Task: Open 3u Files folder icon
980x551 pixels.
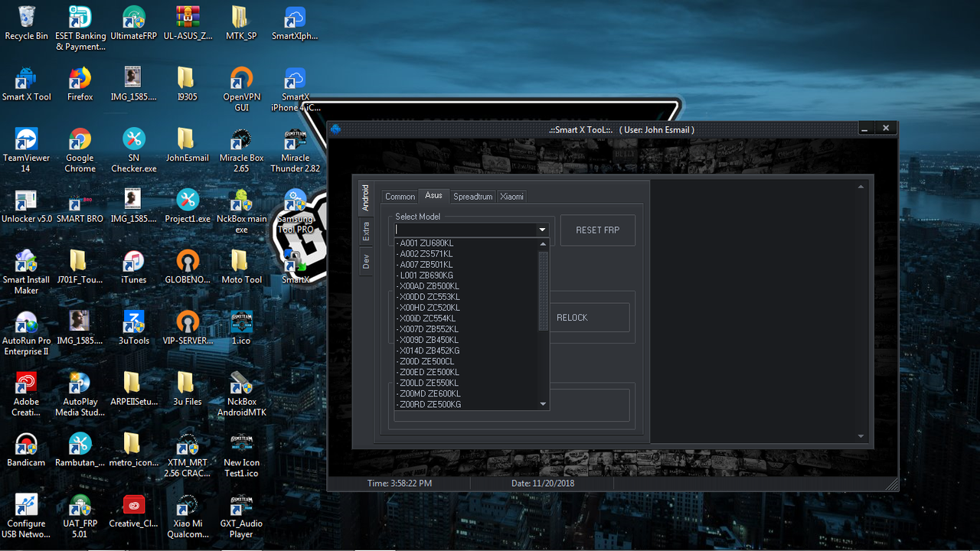Action: point(188,389)
